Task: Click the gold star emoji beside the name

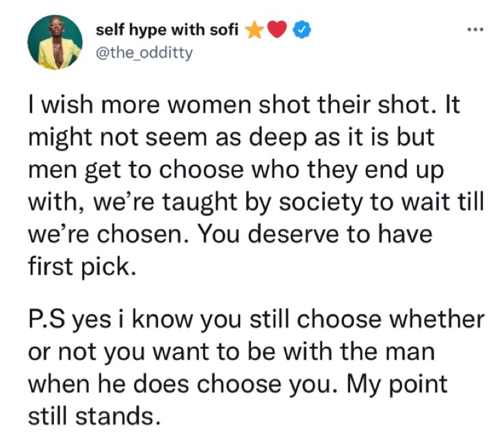Action: (x=254, y=31)
